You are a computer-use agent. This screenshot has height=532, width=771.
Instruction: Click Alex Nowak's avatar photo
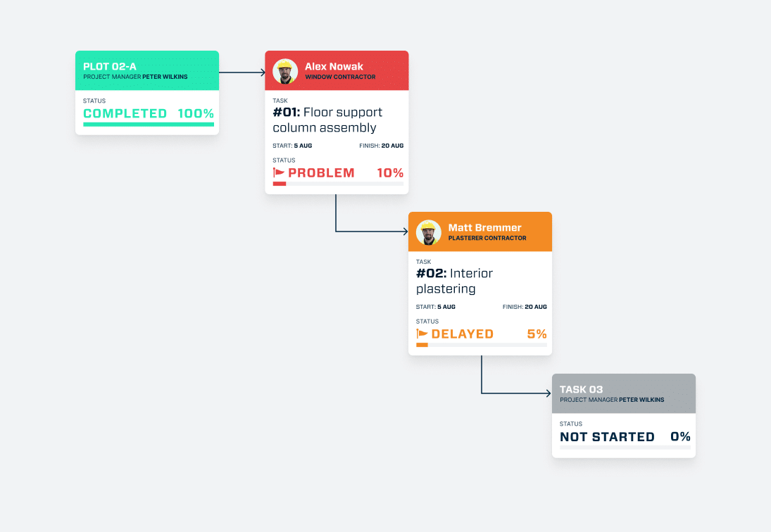pyautogui.click(x=284, y=71)
